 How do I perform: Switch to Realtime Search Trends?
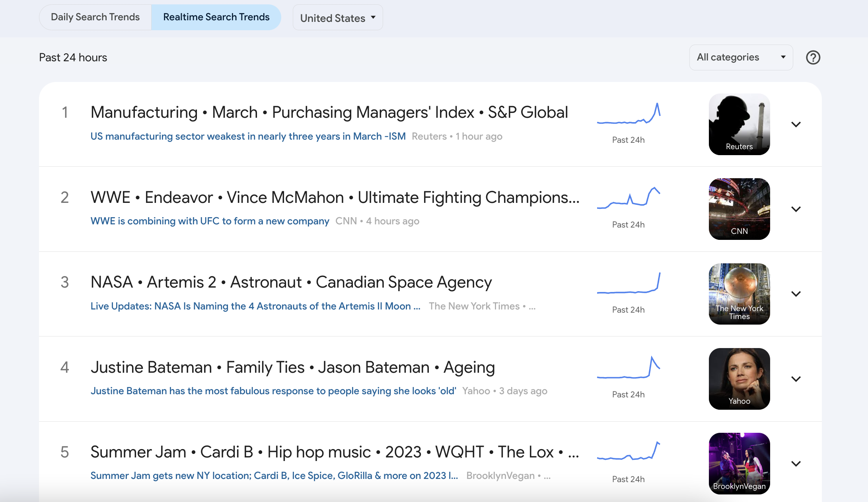[216, 17]
